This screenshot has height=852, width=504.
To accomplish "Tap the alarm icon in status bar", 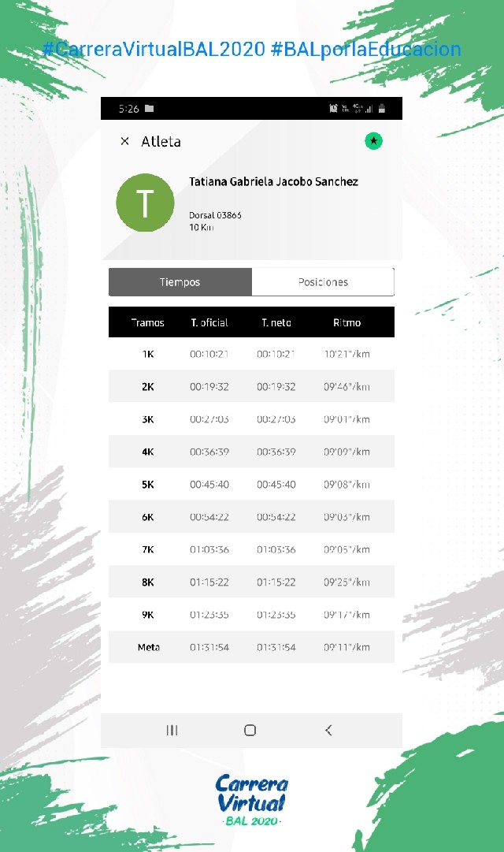I will [334, 109].
